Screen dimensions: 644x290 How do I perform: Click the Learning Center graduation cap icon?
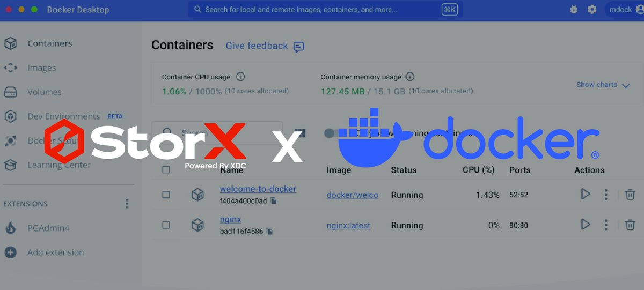click(x=11, y=165)
